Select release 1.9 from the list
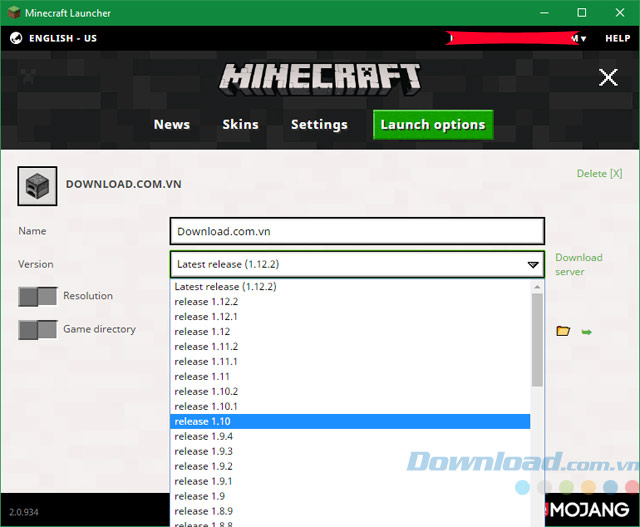The width and height of the screenshot is (640, 527). tap(350, 496)
